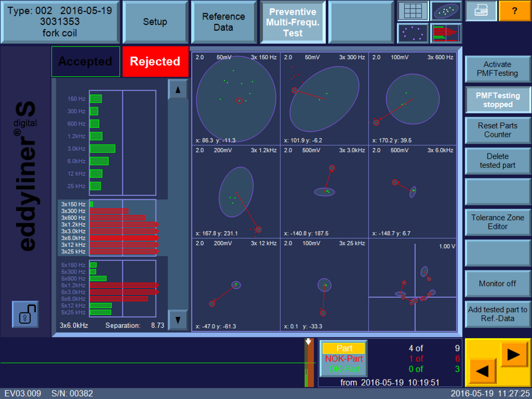532x399 pixels.
Task: Open the dot pattern display view icon
Action: click(x=413, y=33)
